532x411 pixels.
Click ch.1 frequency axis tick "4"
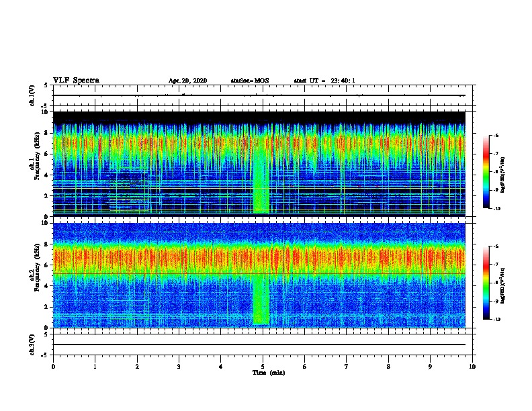[x=46, y=175]
